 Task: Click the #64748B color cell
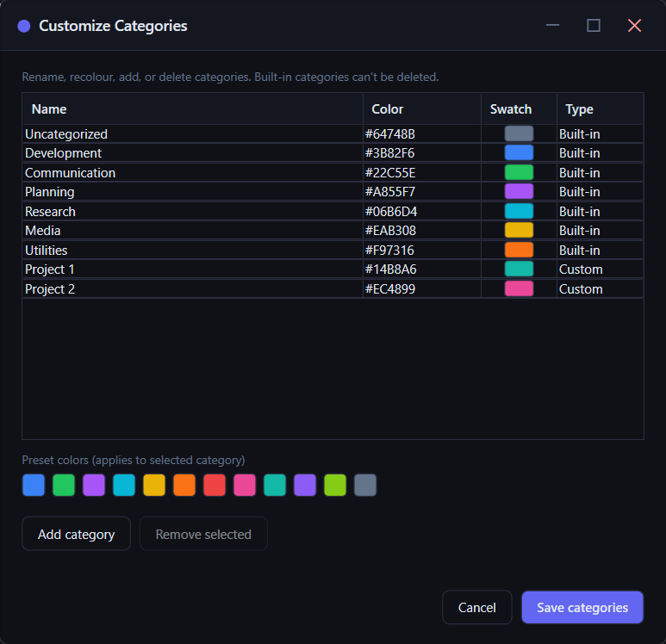[422, 133]
